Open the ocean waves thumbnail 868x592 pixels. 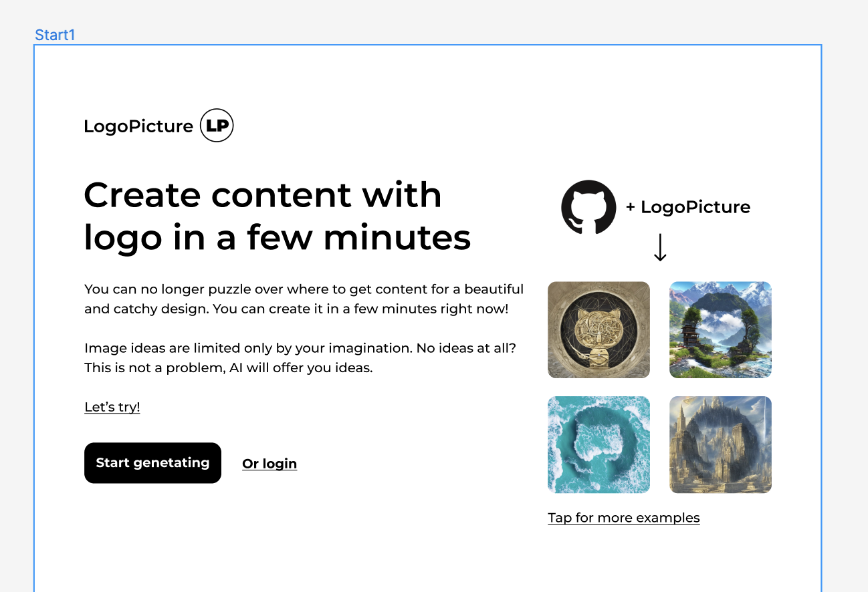[599, 445]
